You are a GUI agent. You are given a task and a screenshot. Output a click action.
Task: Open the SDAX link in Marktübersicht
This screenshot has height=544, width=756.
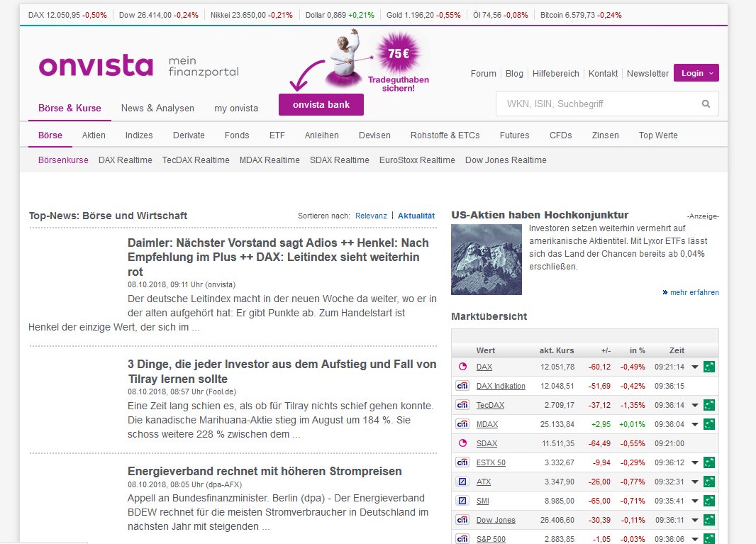coord(487,443)
